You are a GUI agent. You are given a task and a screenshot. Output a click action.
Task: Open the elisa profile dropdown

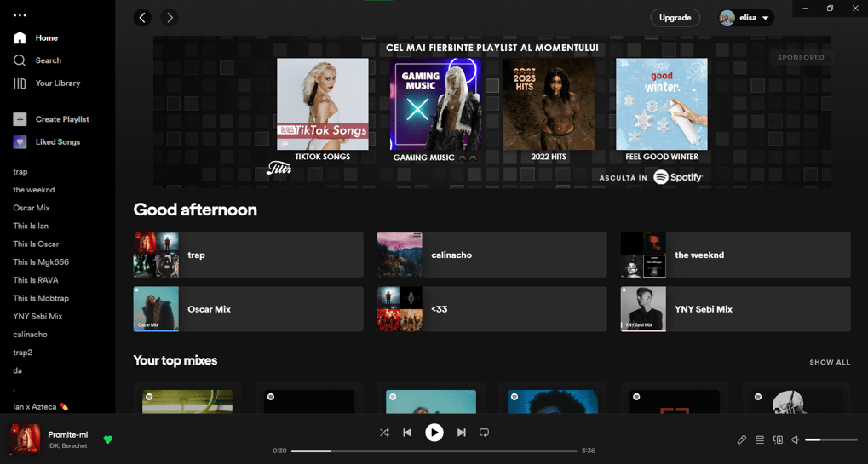point(746,18)
